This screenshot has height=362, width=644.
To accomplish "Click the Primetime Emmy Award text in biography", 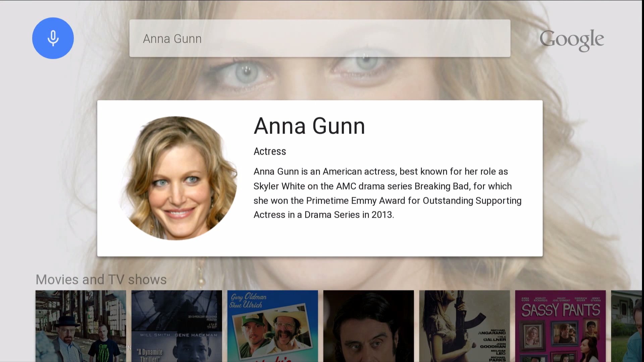I will (356, 200).
